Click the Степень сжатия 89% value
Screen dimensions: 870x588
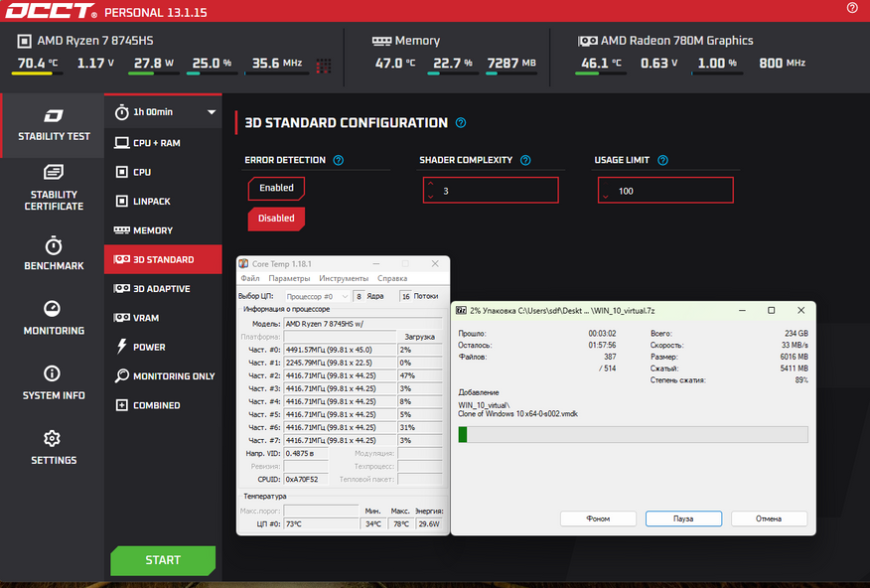click(x=801, y=380)
